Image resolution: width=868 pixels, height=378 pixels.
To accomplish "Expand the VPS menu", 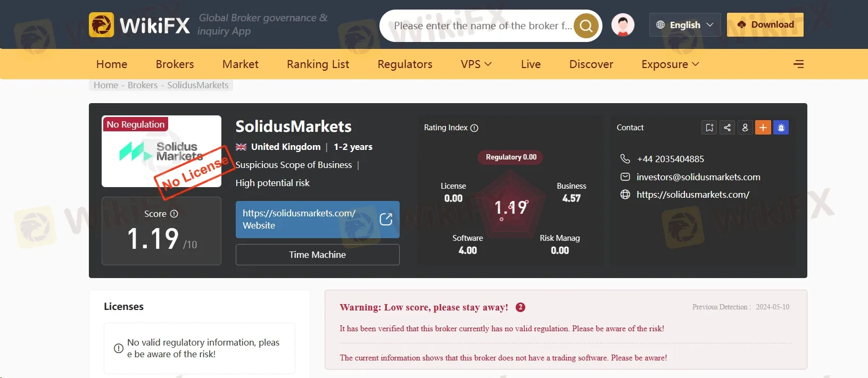I will (x=476, y=64).
